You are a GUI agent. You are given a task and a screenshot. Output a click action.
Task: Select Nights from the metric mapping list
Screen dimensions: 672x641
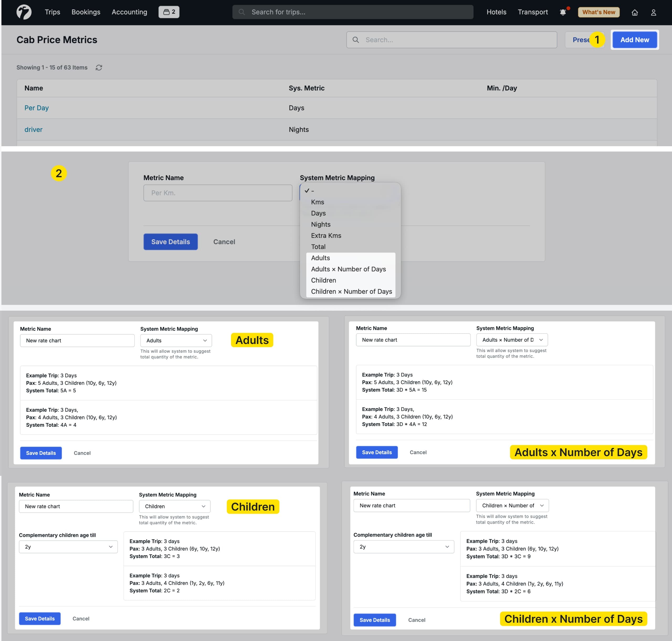[x=321, y=224]
